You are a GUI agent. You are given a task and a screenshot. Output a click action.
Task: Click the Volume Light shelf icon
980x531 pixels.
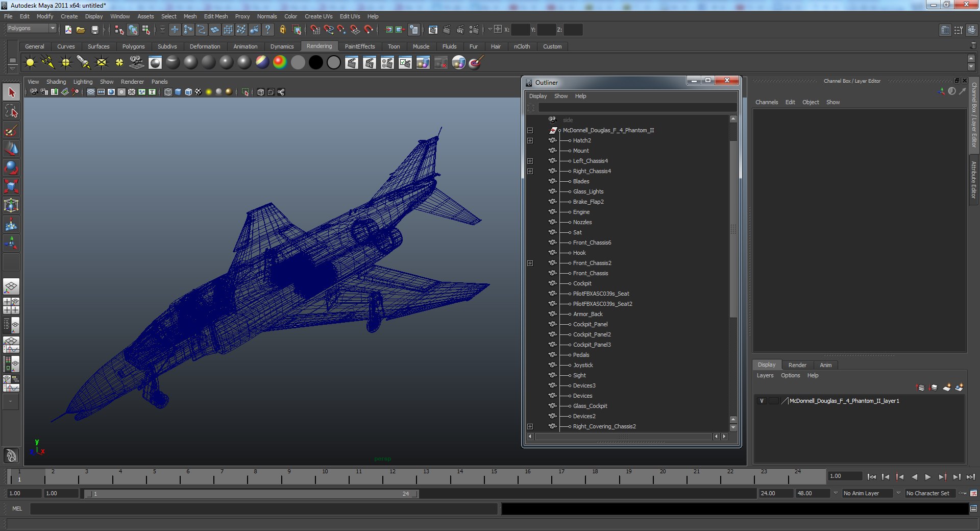pyautogui.click(x=119, y=63)
